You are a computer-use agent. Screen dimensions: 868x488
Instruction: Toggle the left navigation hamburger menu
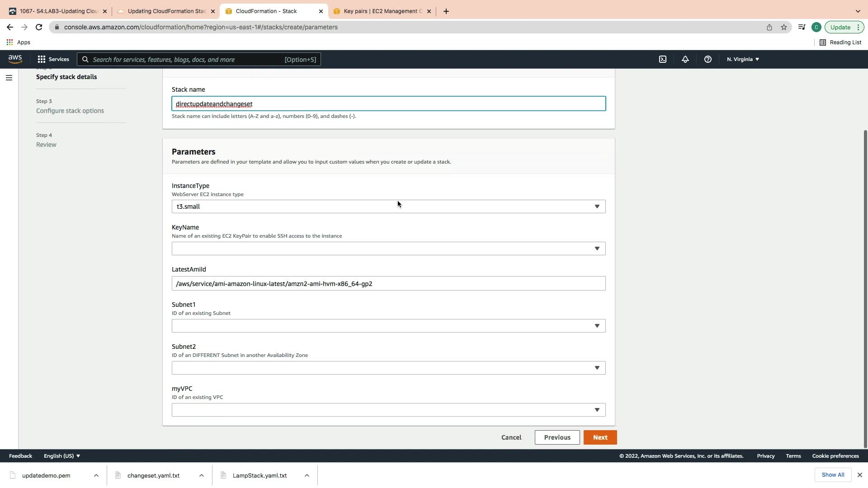click(x=9, y=78)
